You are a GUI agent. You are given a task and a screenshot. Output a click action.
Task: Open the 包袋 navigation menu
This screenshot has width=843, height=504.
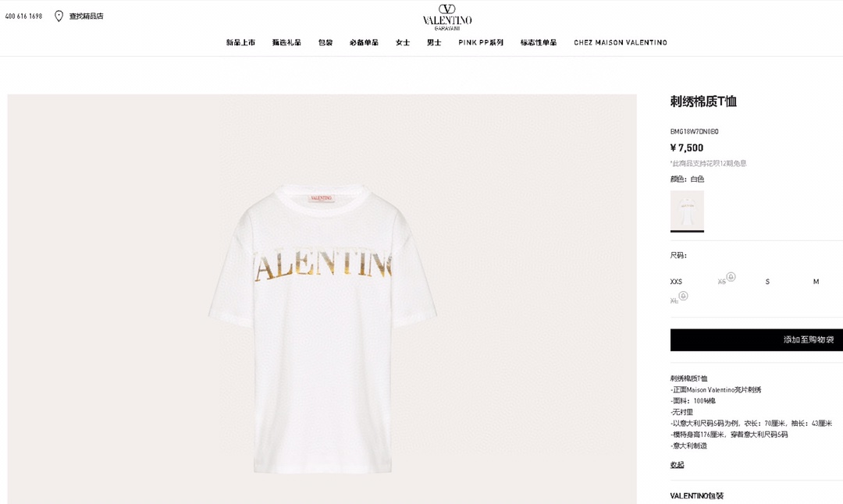click(x=325, y=42)
